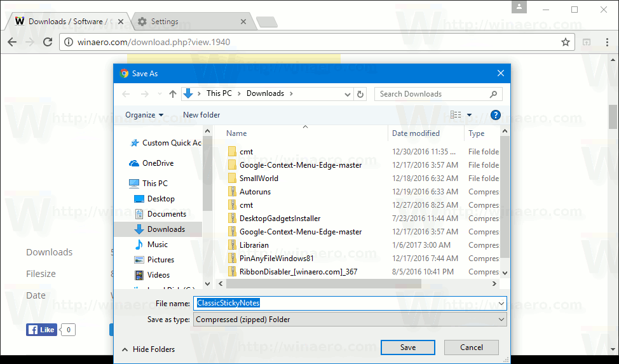Image resolution: width=619 pixels, height=364 pixels.
Task: Open Custom Quick Access in sidebar
Action: coord(166,143)
